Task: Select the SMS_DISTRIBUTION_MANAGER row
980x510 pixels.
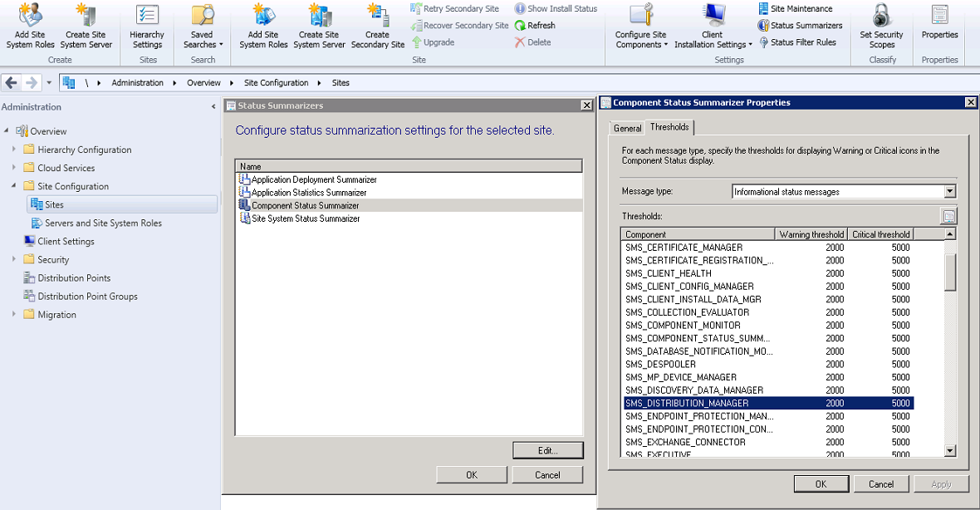Action: (768, 403)
